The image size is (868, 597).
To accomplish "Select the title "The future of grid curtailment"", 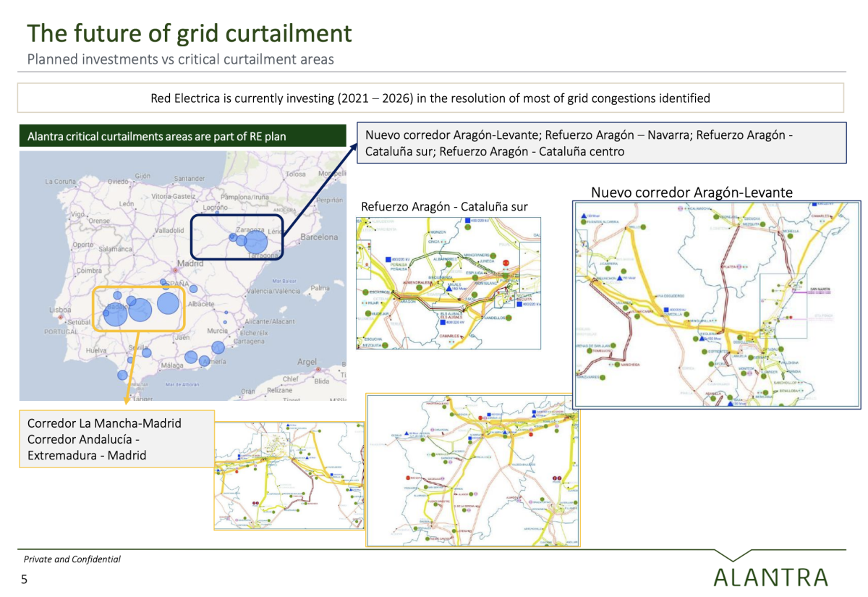I will pyautogui.click(x=190, y=33).
